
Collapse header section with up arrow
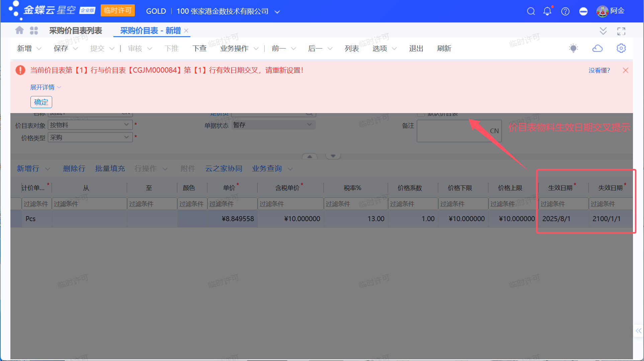click(x=310, y=156)
